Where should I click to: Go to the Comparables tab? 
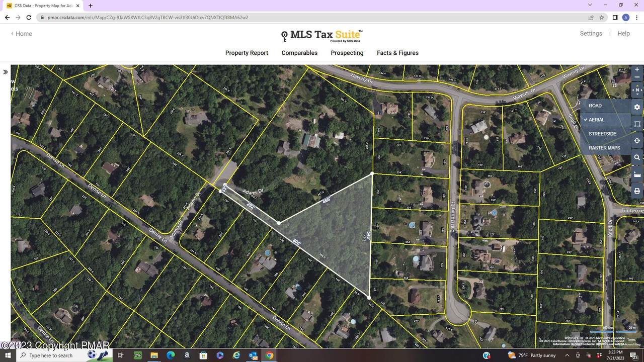[x=299, y=53]
